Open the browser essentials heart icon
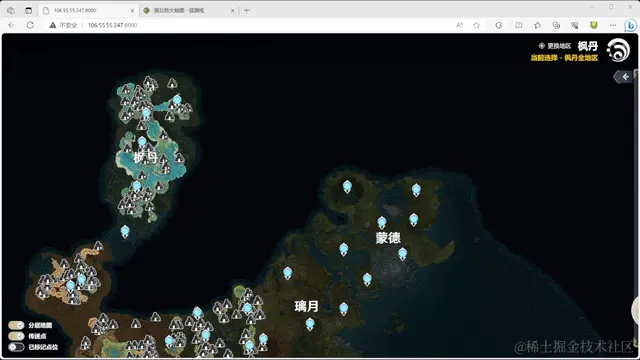The width and height of the screenshot is (640, 360). click(575, 25)
